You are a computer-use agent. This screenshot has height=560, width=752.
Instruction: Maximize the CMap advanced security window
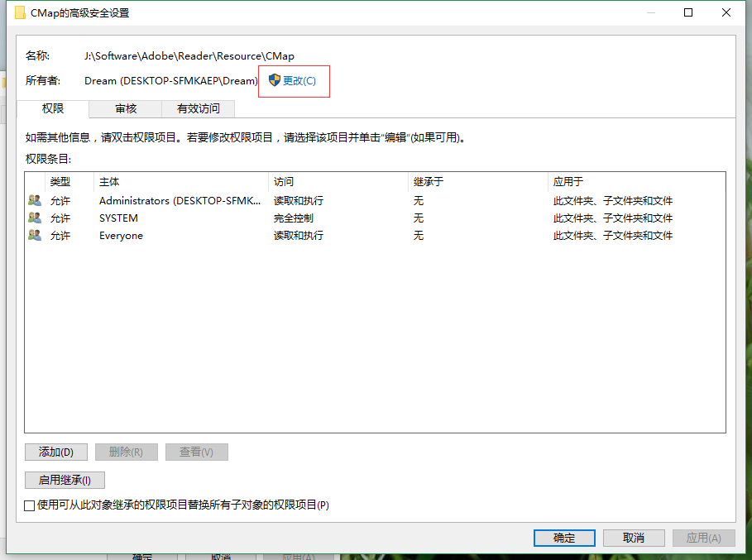coord(688,12)
